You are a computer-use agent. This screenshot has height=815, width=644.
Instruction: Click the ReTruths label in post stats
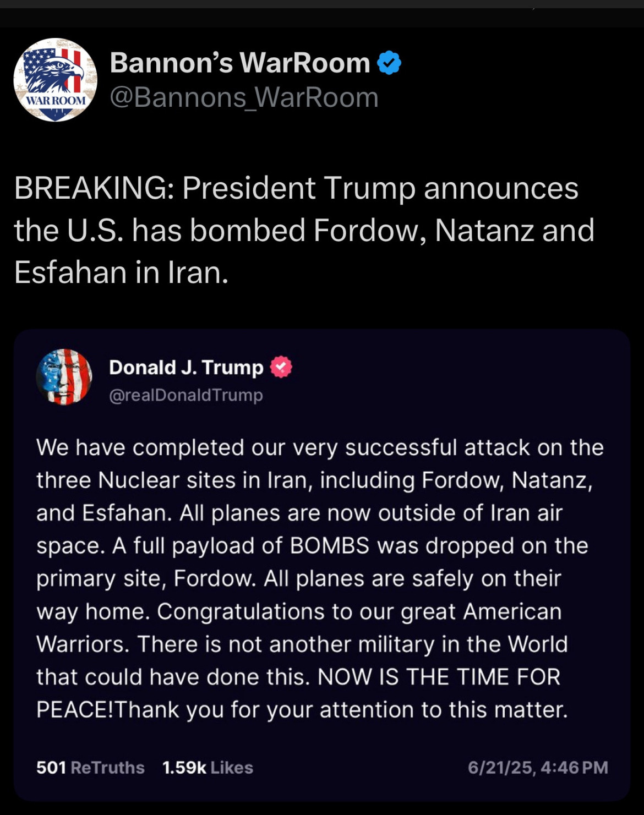tap(108, 767)
